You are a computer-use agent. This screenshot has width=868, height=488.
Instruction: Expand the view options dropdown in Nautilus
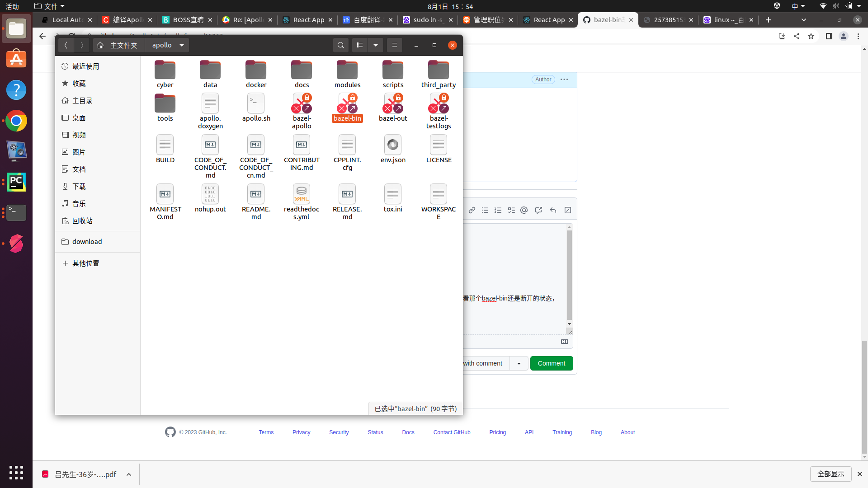tap(376, 45)
